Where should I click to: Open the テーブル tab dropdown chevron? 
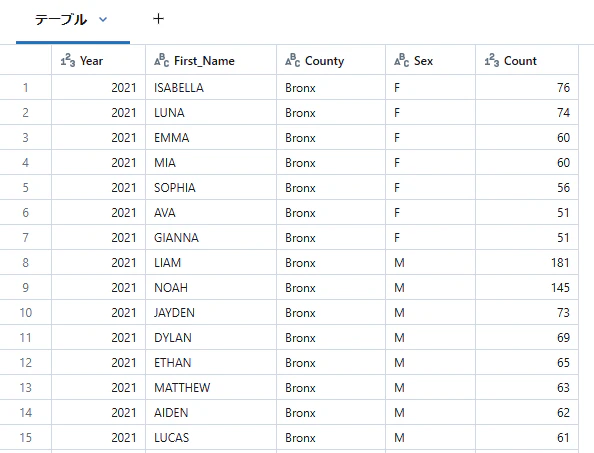click(x=103, y=19)
